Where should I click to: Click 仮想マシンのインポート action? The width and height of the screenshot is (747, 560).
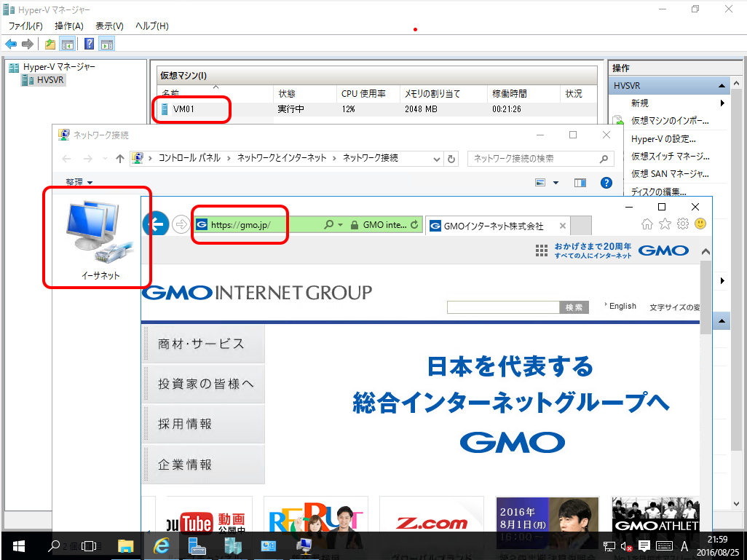point(670,121)
